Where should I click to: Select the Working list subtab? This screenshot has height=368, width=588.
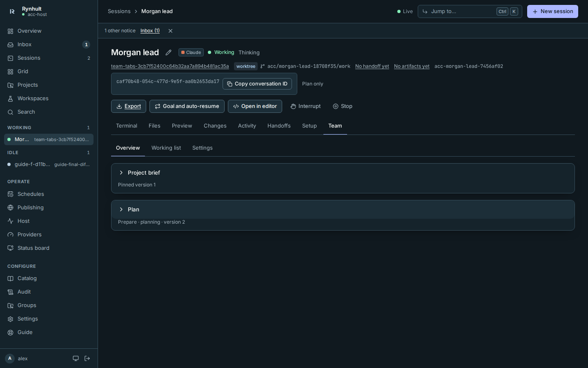tap(166, 148)
